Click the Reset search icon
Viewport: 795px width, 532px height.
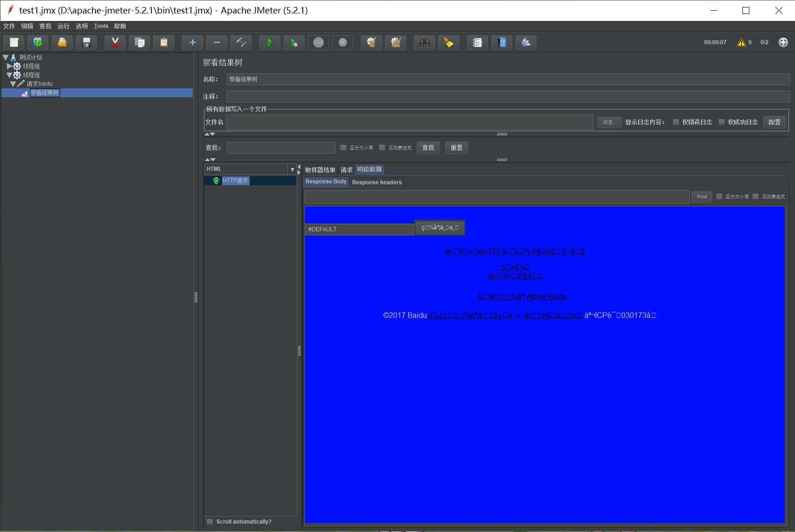click(x=448, y=42)
